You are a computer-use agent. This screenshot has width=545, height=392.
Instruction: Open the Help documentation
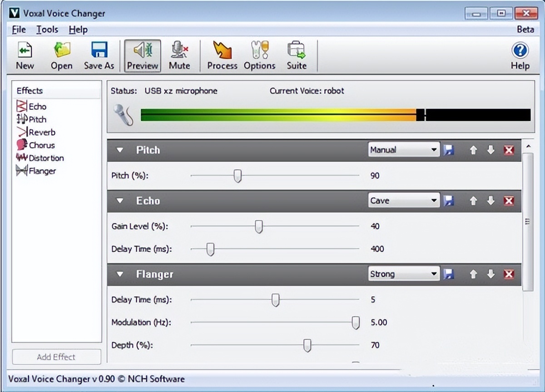coord(519,54)
